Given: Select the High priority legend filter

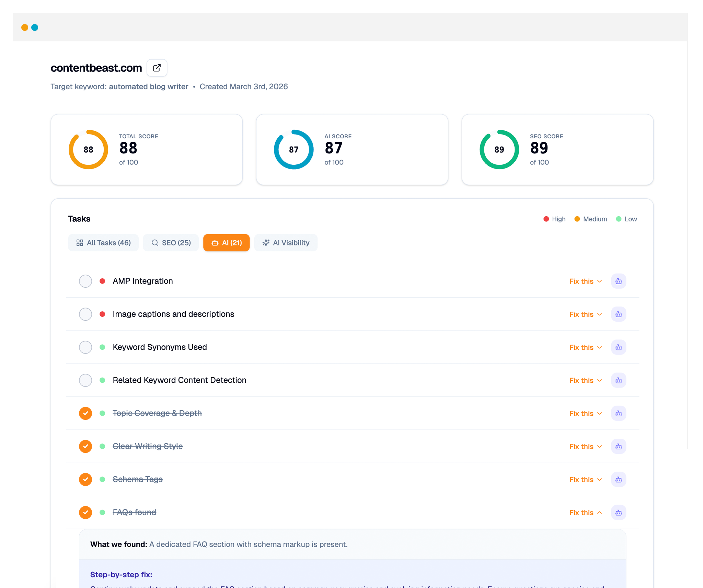Looking at the screenshot, I should click(x=554, y=219).
